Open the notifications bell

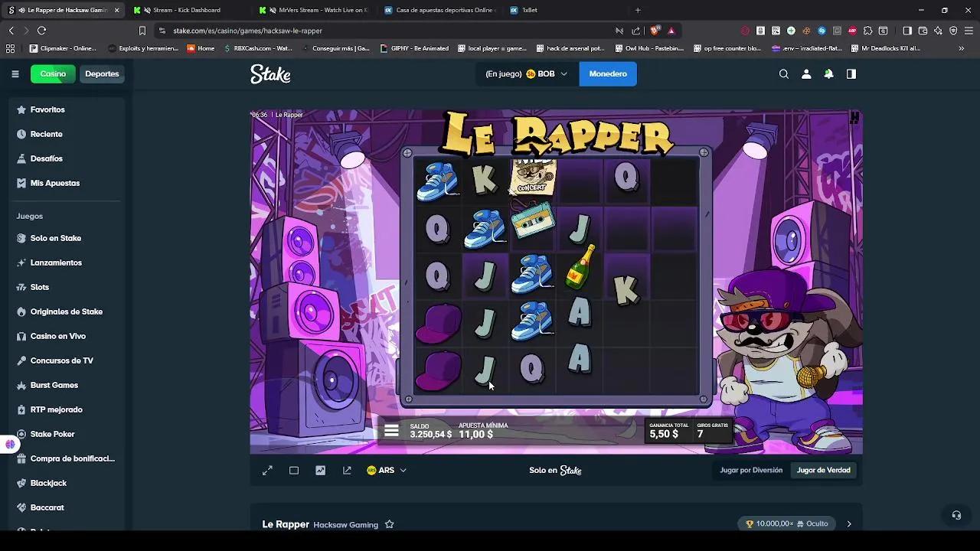828,73
